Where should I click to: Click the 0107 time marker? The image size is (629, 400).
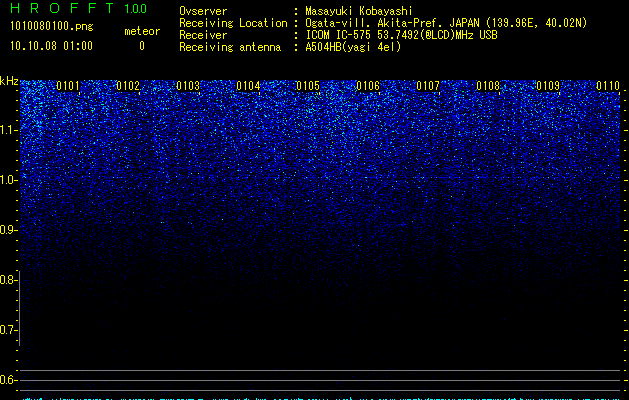point(428,86)
